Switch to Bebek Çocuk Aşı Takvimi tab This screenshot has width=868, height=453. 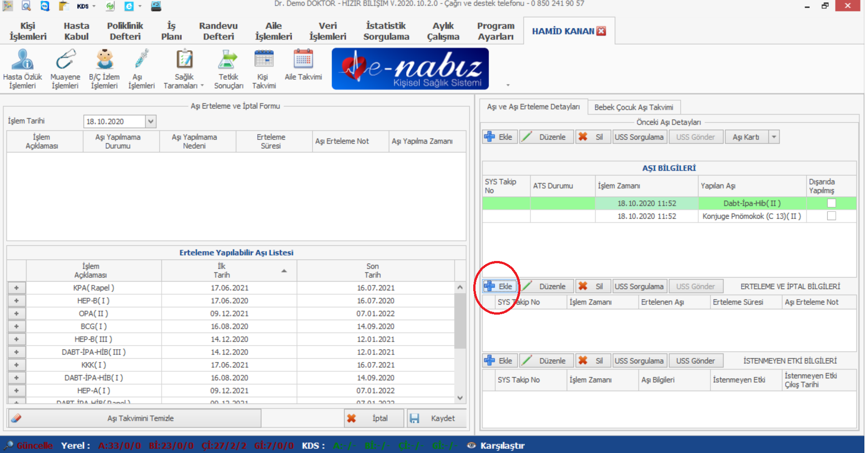[x=633, y=107]
